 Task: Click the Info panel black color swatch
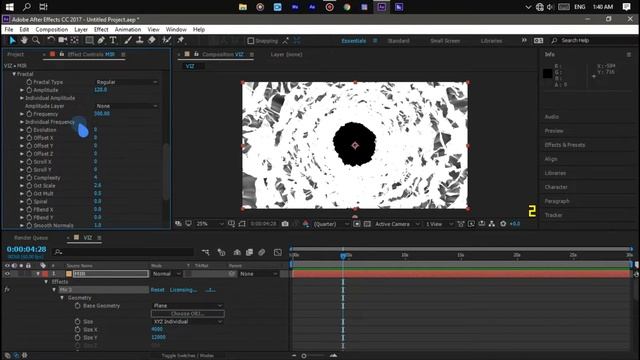pos(547,73)
